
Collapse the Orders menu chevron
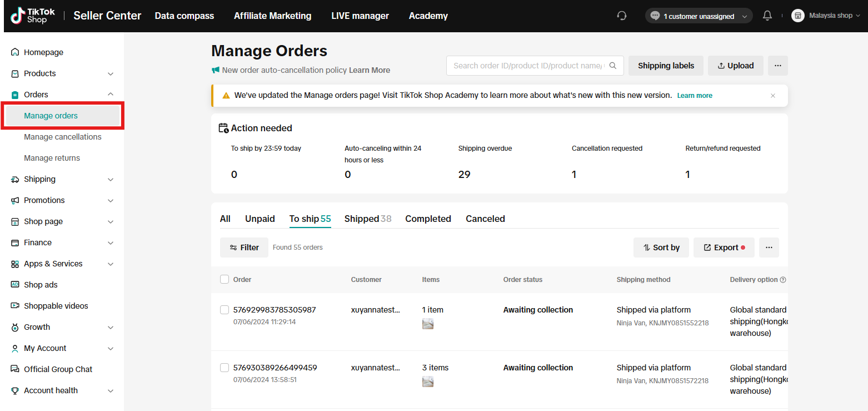pyautogui.click(x=111, y=95)
